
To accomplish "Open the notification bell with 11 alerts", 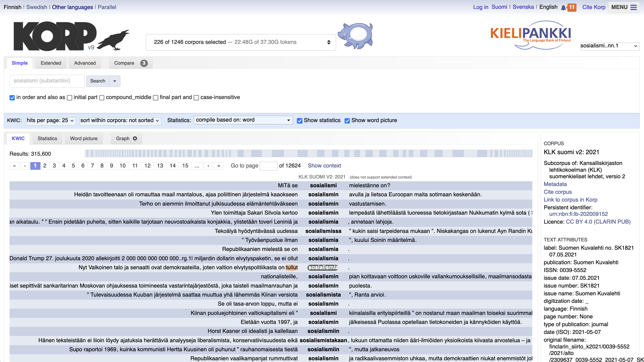I will pos(563,8).
